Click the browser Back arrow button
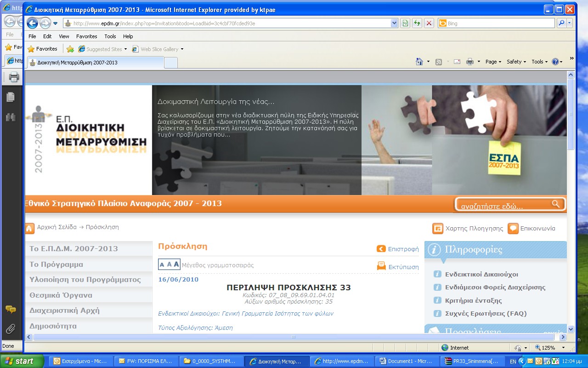Screen dimensions: 588x368 tap(32, 23)
